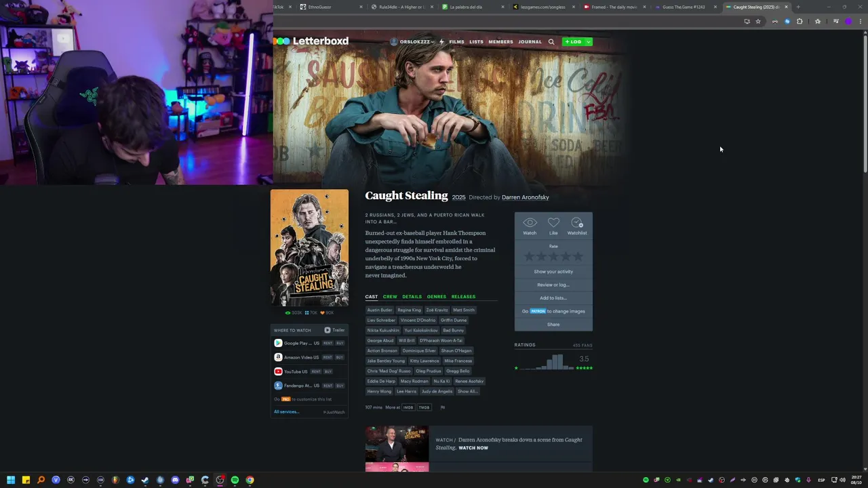Viewport: 868px width, 488px height.
Task: Open All services... link
Action: click(x=286, y=411)
